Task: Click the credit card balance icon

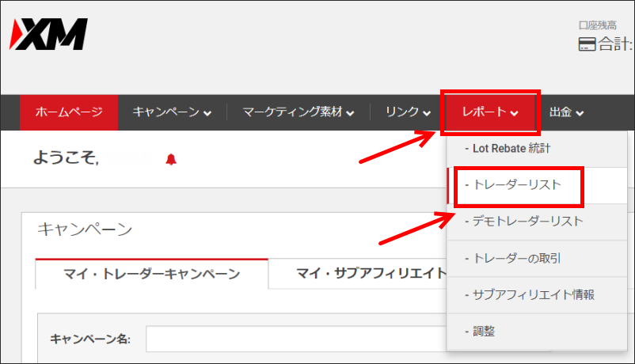Action: point(587,45)
